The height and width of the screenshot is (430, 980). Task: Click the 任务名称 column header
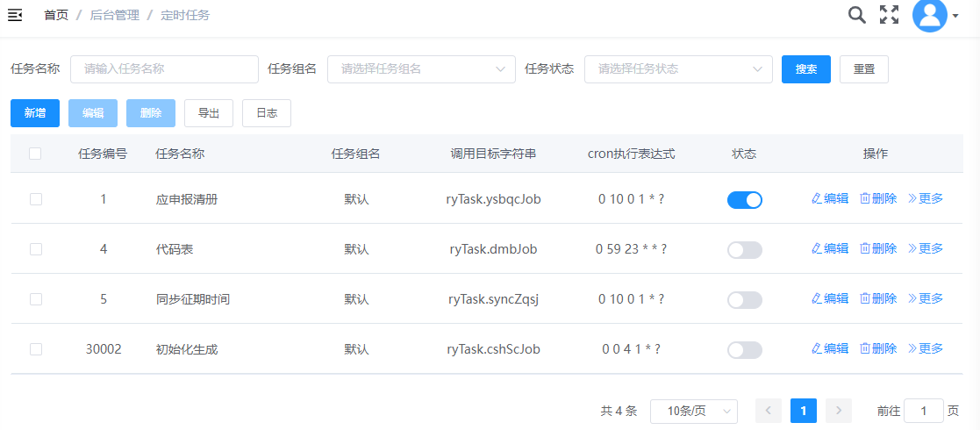coord(180,154)
